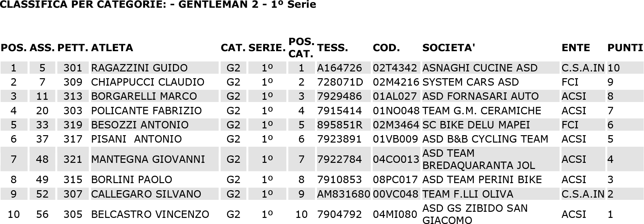Click the classification title heading

click(x=158, y=5)
